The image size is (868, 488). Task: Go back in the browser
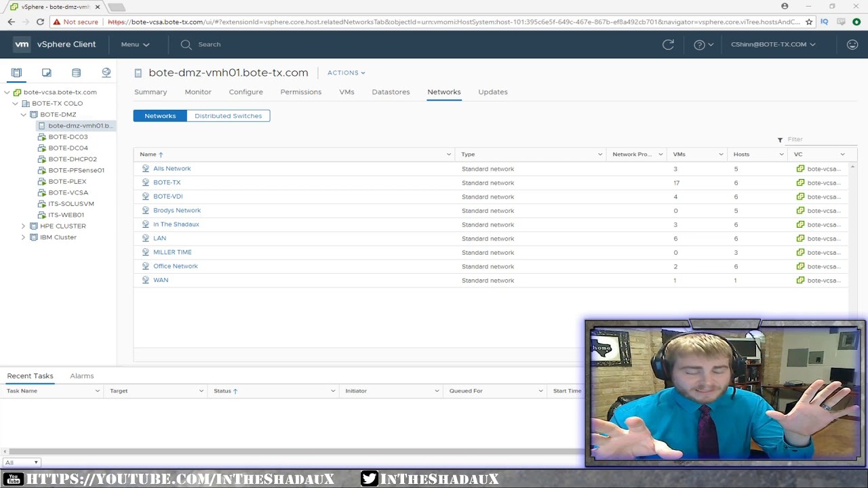point(11,22)
